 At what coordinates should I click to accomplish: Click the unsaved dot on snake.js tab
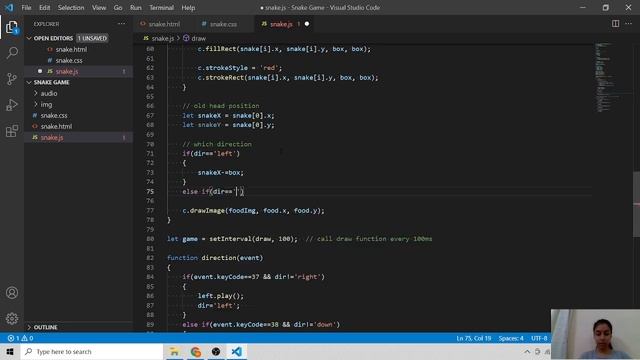(307, 24)
